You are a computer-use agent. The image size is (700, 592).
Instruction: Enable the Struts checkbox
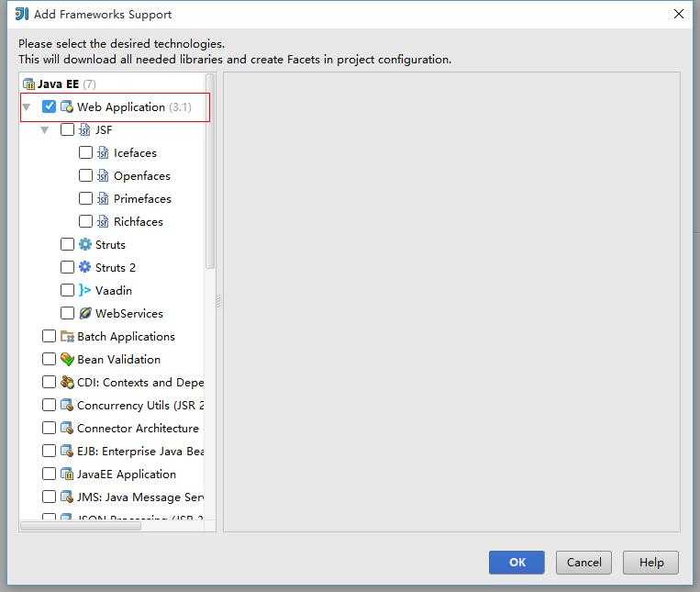pos(67,244)
